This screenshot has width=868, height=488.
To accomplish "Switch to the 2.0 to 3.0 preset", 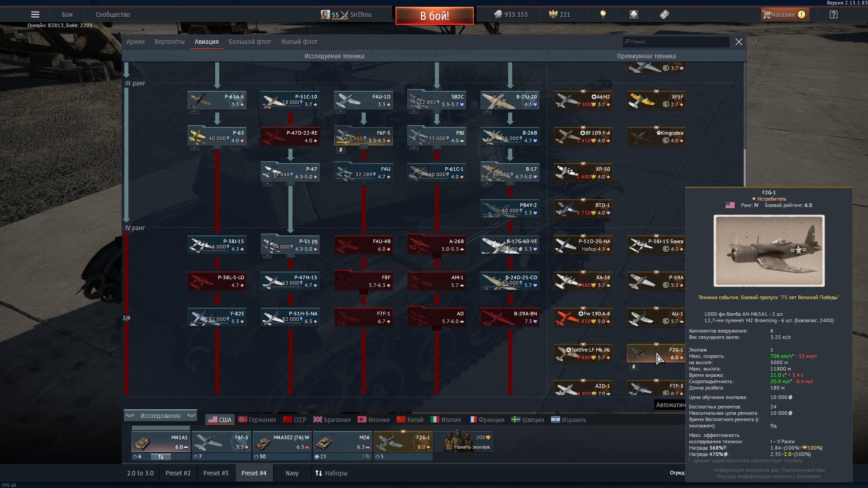I will pos(140,473).
